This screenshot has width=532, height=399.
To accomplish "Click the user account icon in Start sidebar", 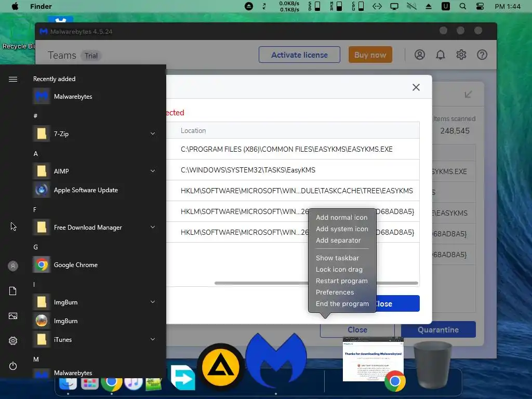I will [13, 266].
